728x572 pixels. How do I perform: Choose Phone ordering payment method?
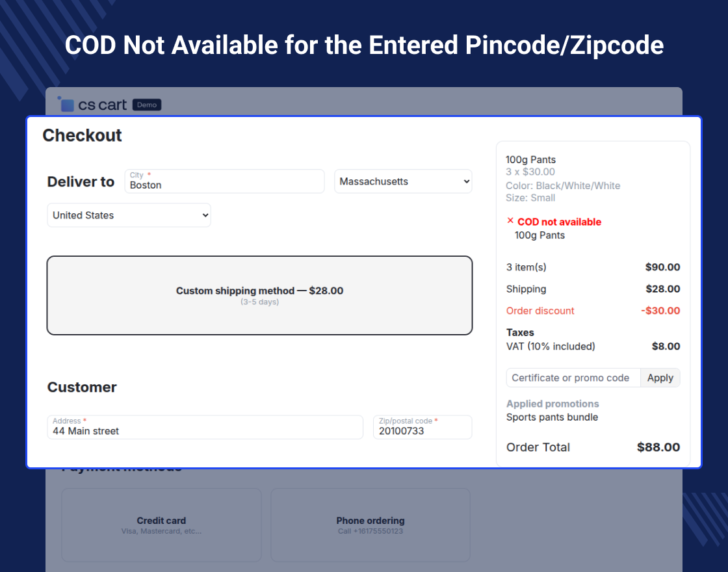pos(370,525)
